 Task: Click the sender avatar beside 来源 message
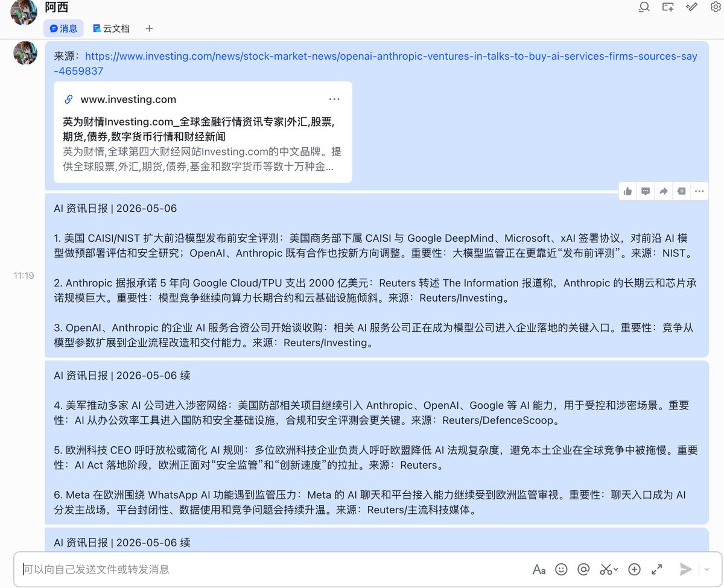point(25,54)
